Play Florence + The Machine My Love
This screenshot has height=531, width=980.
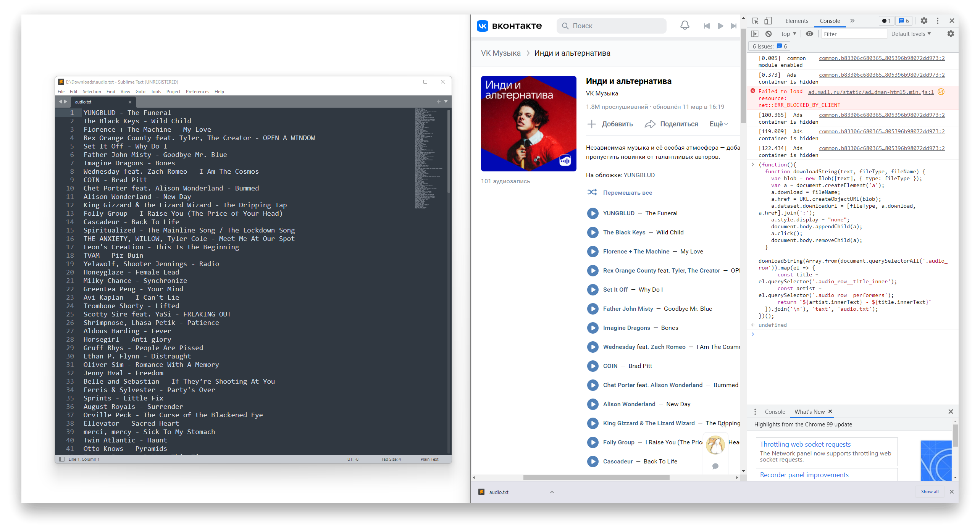[x=593, y=252]
